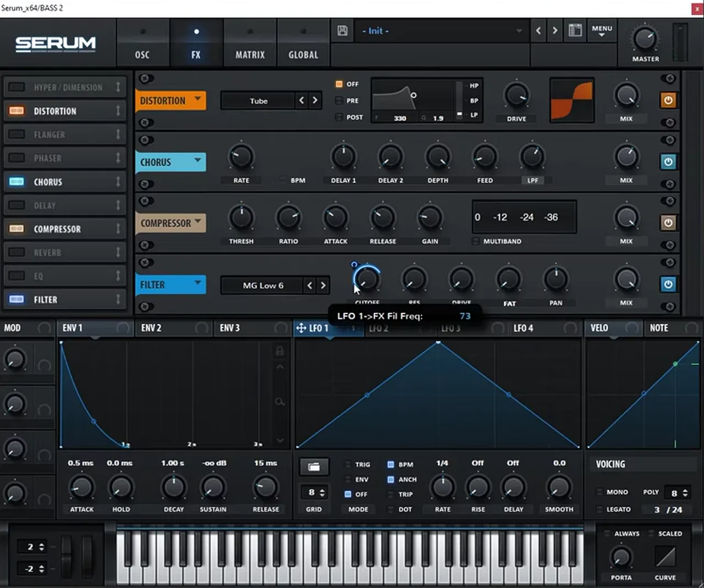Open the DISTORTION module dropdown
Image resolution: width=704 pixels, height=588 pixels.
coord(170,101)
